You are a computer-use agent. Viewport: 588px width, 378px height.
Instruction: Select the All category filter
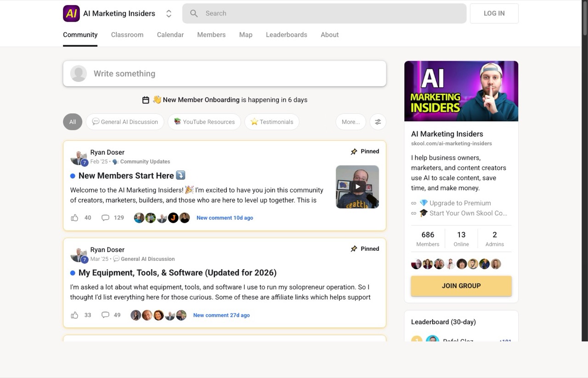73,122
